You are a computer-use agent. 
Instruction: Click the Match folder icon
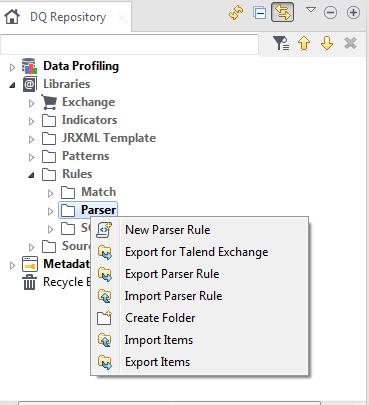pyautogui.click(x=68, y=193)
